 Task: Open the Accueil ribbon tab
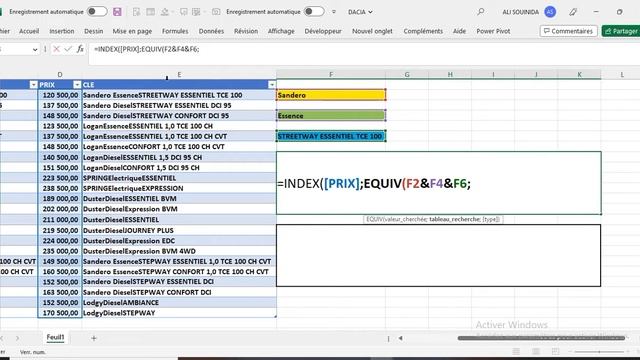click(x=29, y=31)
